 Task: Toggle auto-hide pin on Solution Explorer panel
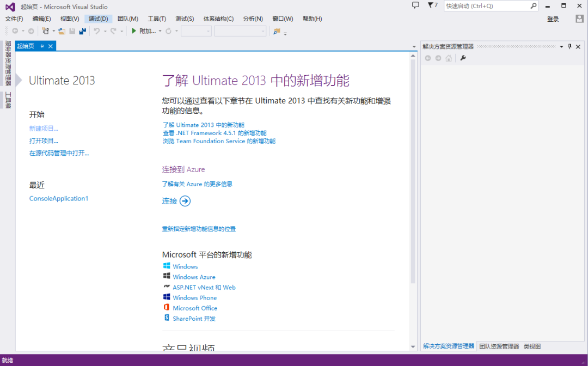569,46
